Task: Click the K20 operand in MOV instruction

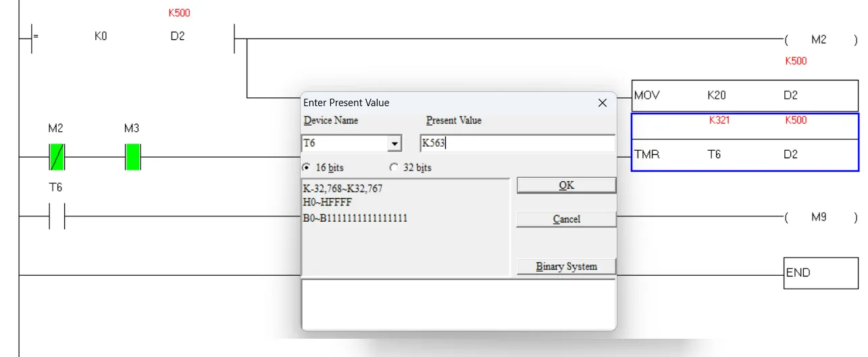Action: click(717, 95)
